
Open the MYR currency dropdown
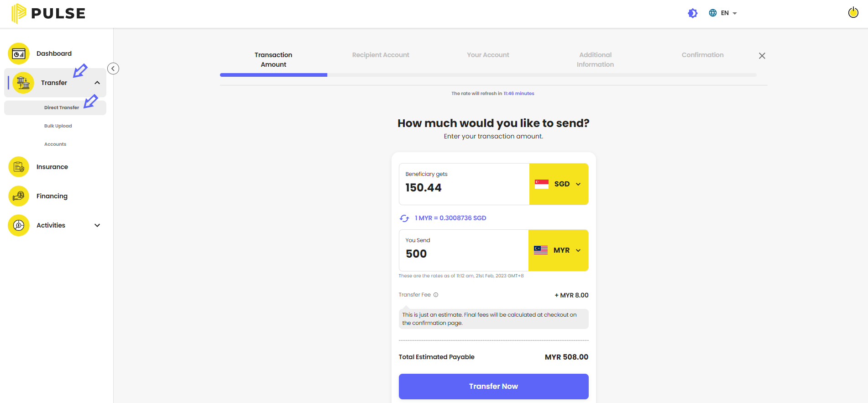[558, 250]
